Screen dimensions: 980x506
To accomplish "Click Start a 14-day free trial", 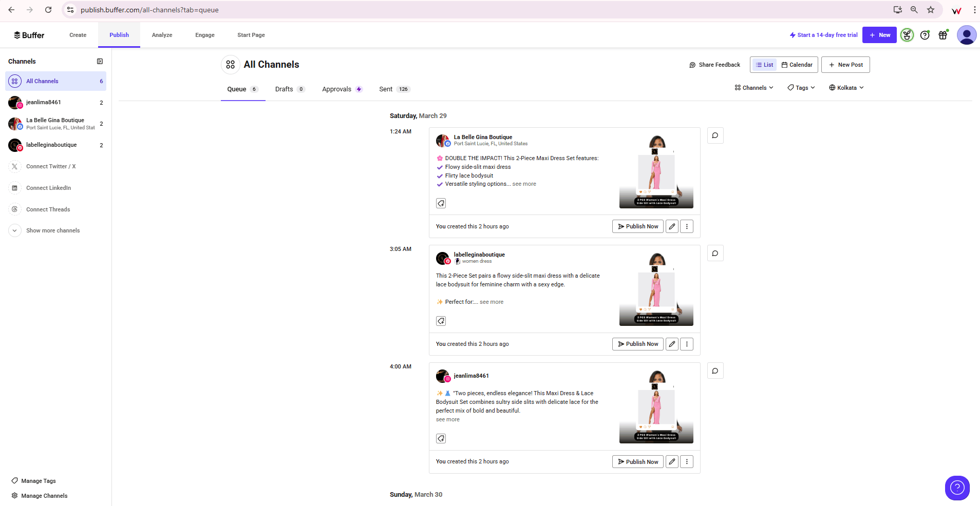I will [x=823, y=35].
